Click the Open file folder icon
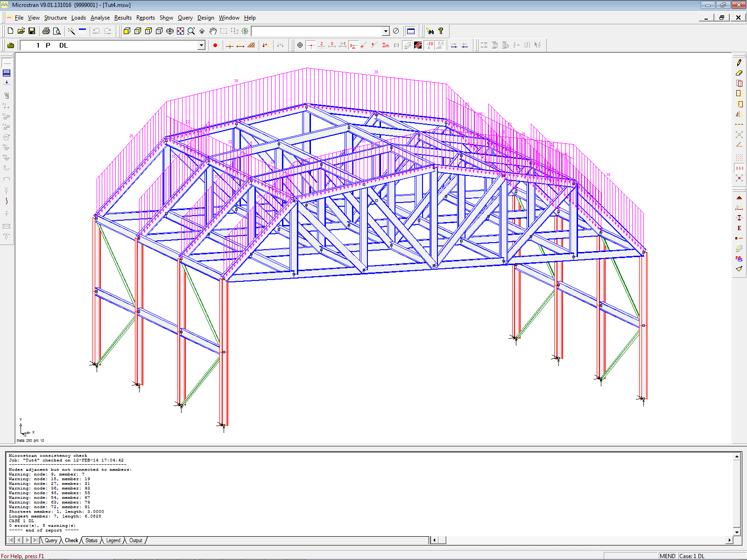The image size is (747, 560). [21, 31]
